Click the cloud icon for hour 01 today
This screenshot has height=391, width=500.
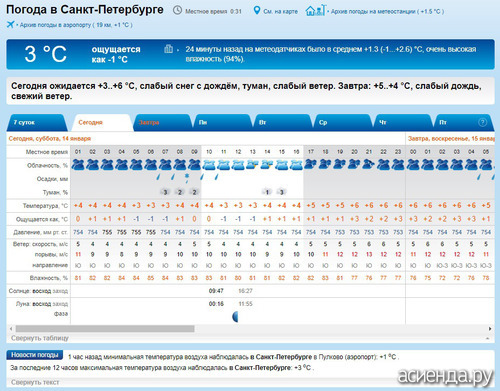[78, 165]
